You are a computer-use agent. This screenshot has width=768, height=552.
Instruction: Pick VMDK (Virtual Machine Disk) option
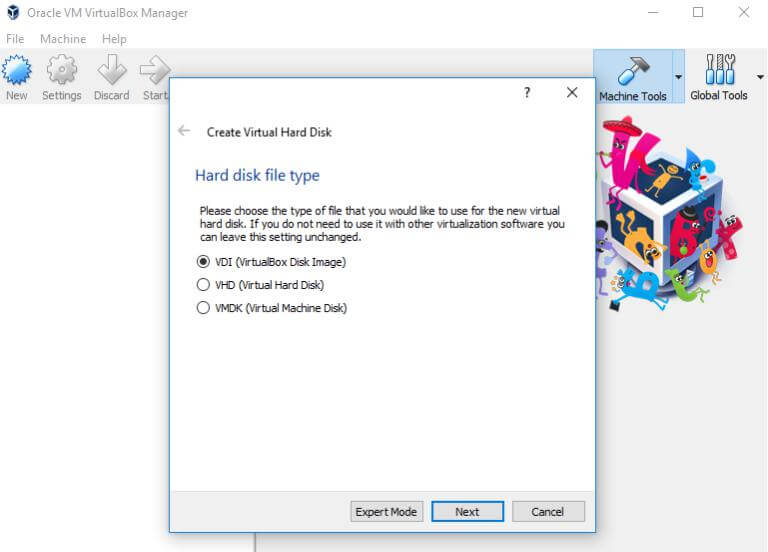point(272,308)
